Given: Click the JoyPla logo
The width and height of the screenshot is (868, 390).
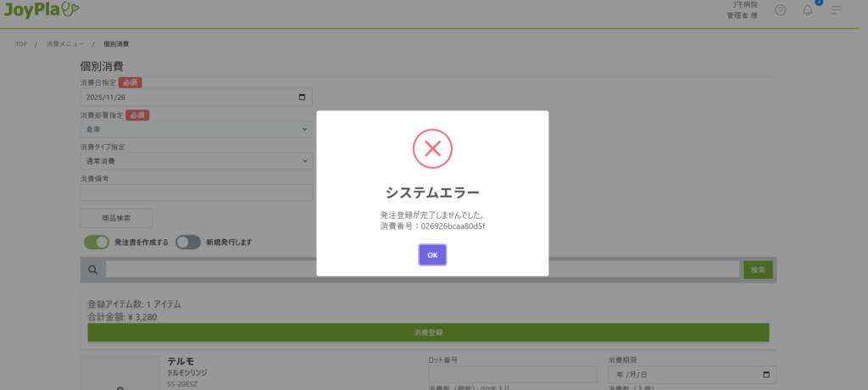Looking at the screenshot, I should pyautogui.click(x=42, y=10).
